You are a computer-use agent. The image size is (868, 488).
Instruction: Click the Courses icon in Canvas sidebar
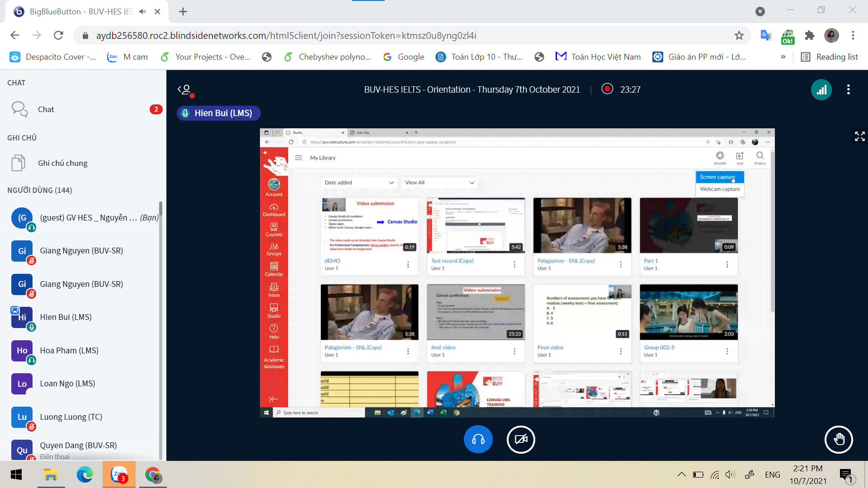point(274,230)
